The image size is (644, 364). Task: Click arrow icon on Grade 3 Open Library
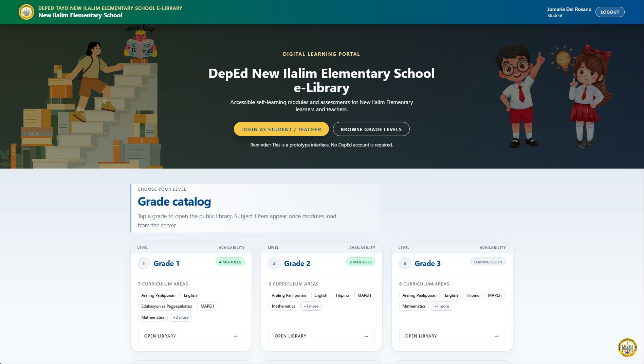pos(497,336)
